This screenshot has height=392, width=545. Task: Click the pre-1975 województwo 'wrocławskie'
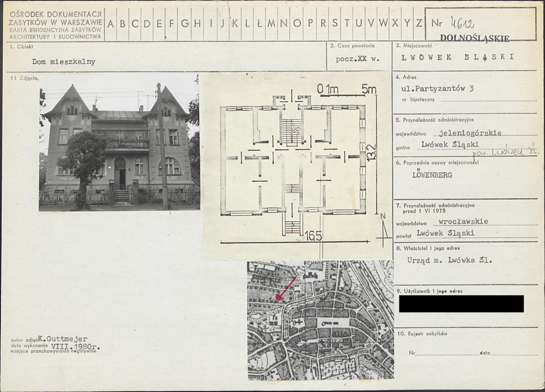pyautogui.click(x=463, y=221)
